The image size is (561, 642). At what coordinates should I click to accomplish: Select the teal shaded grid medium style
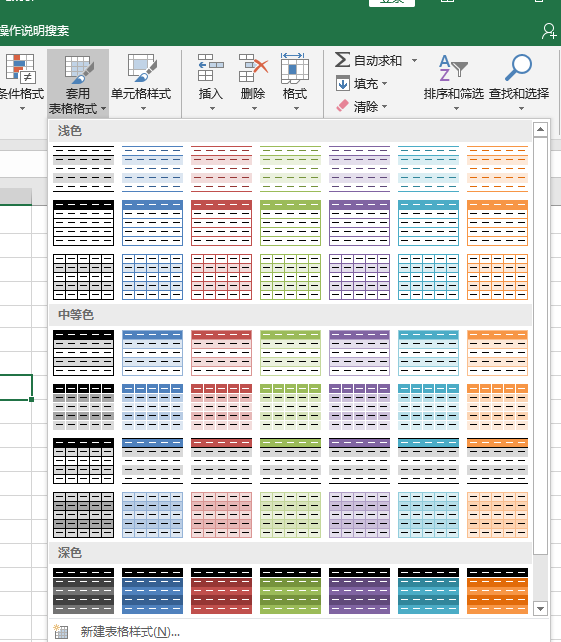tap(428, 515)
